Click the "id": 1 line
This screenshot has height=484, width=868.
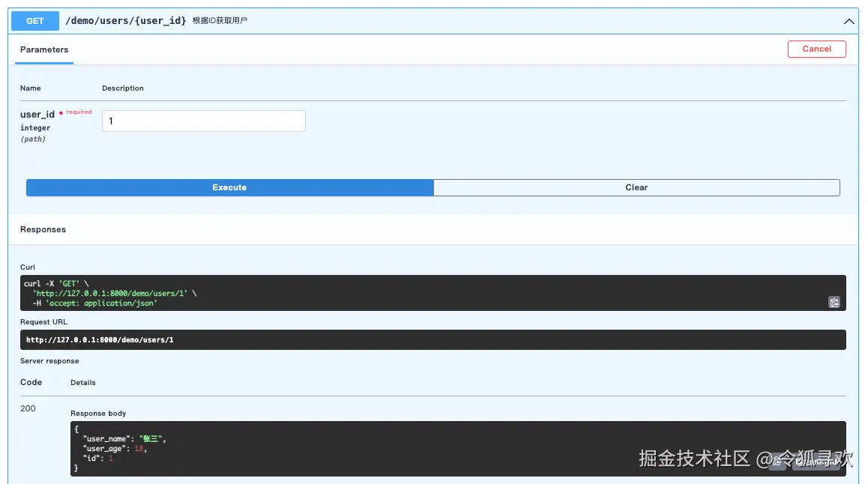tap(98, 458)
